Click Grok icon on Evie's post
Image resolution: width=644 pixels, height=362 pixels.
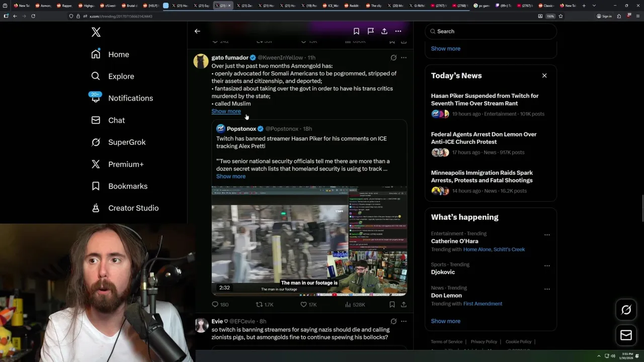point(393,321)
